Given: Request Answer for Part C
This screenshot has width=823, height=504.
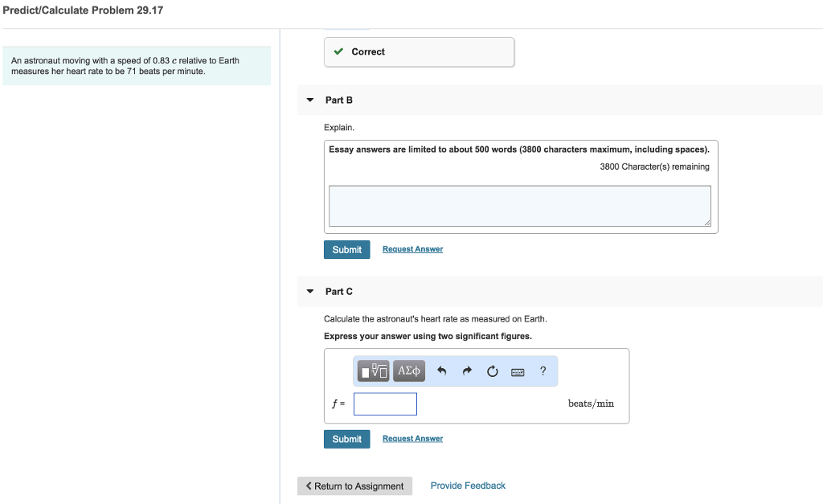Looking at the screenshot, I should point(412,438).
